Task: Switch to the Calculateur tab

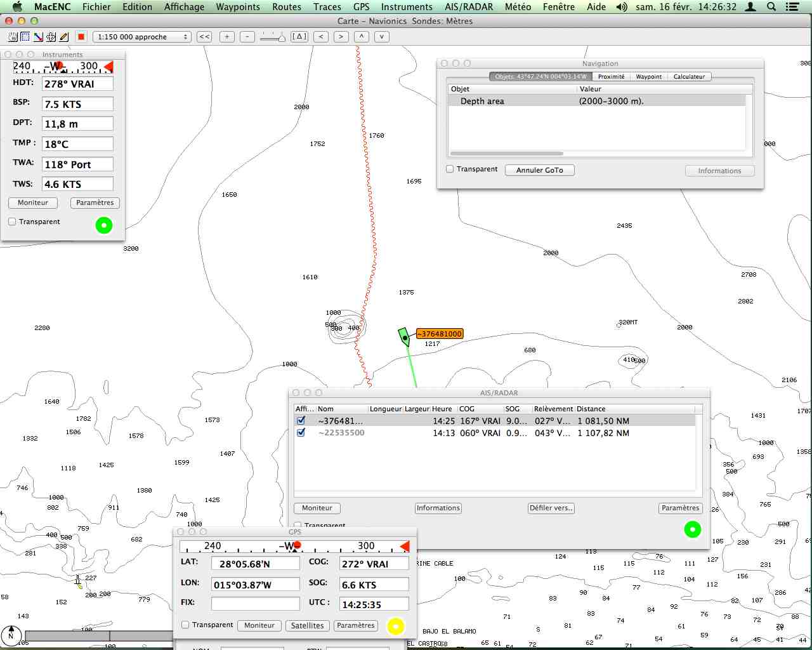Action: (689, 77)
